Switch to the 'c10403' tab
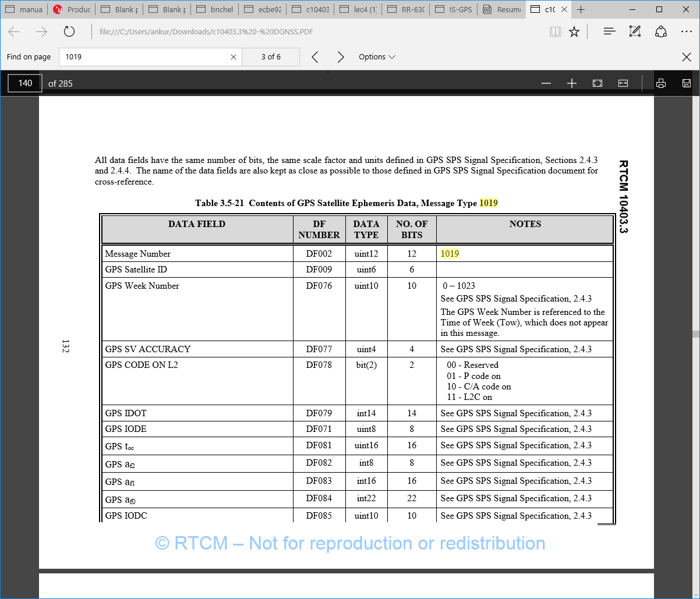Screen dimensions: 700x599 (x=310, y=9)
